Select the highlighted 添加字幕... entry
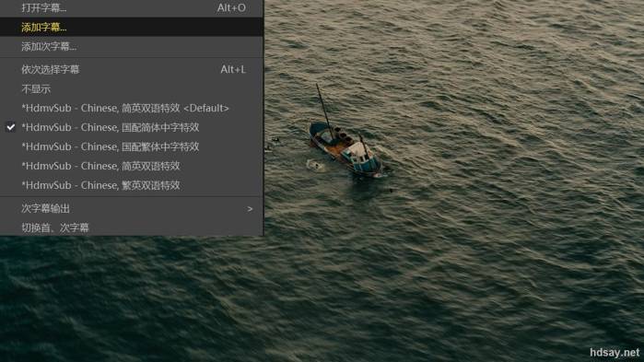This screenshot has width=644, height=362. pos(132,27)
